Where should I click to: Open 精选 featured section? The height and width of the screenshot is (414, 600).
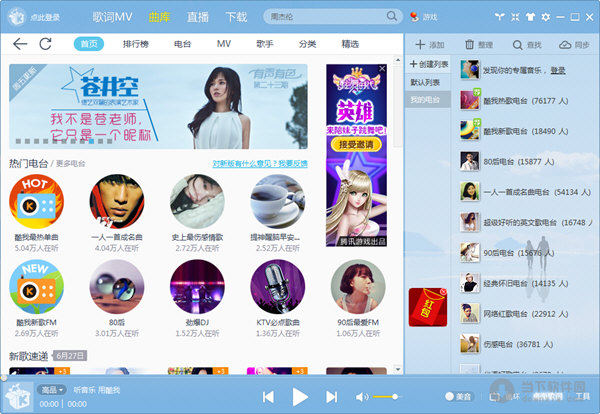point(350,44)
